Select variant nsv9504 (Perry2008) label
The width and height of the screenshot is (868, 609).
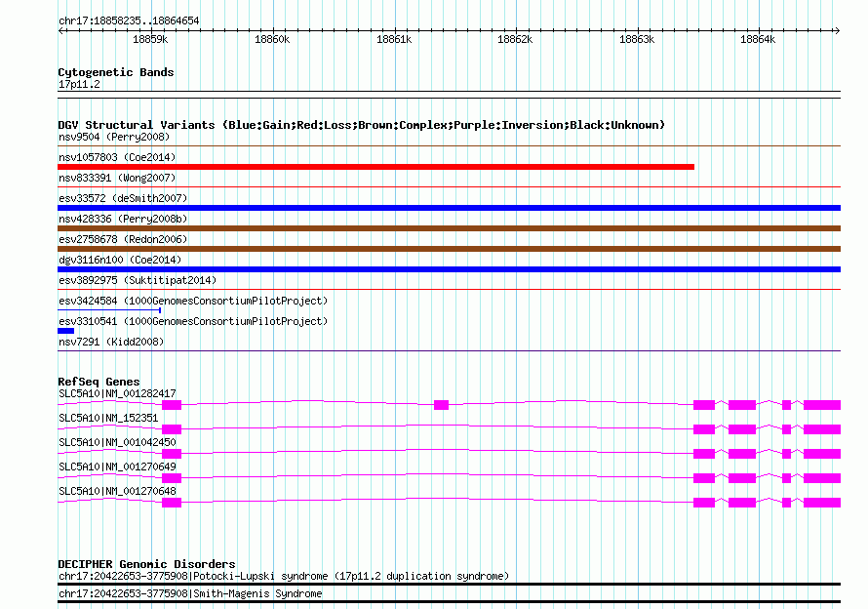pos(114,137)
